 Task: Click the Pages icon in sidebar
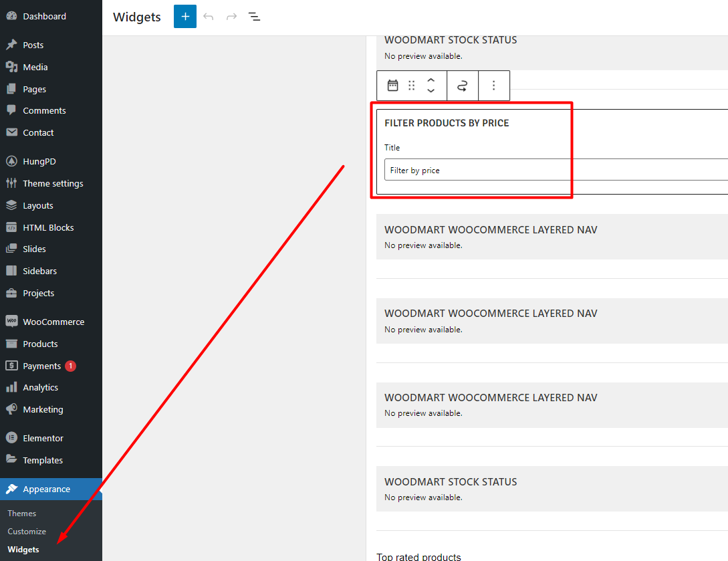click(x=11, y=89)
